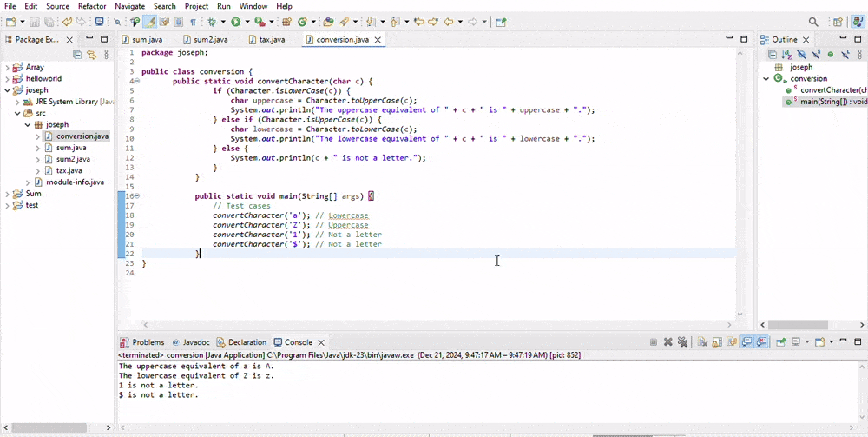Open the Refactor menu
Viewport: 868px width, 437px height.
[91, 6]
